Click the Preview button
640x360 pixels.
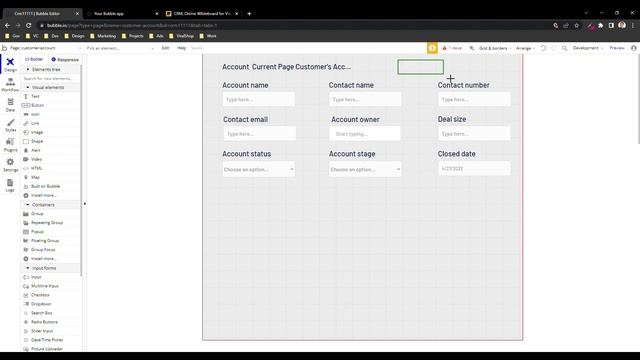click(617, 48)
